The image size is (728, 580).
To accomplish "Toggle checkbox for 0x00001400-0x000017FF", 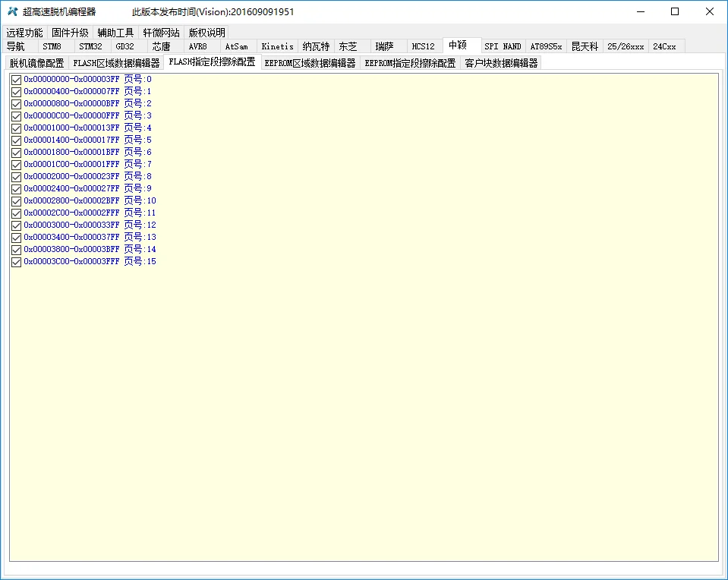I will pos(16,140).
